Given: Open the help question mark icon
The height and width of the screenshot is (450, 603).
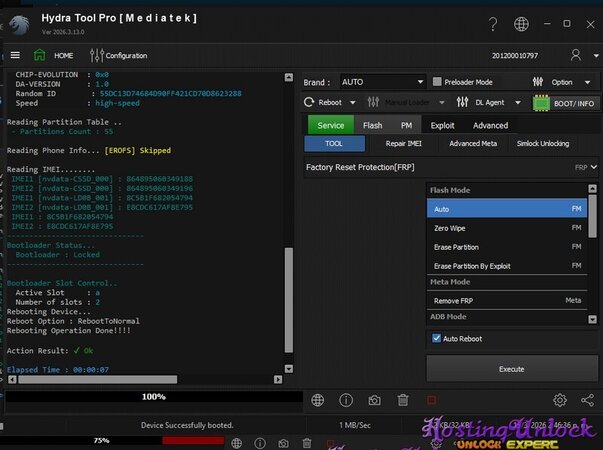Looking at the screenshot, I should tap(492, 24).
